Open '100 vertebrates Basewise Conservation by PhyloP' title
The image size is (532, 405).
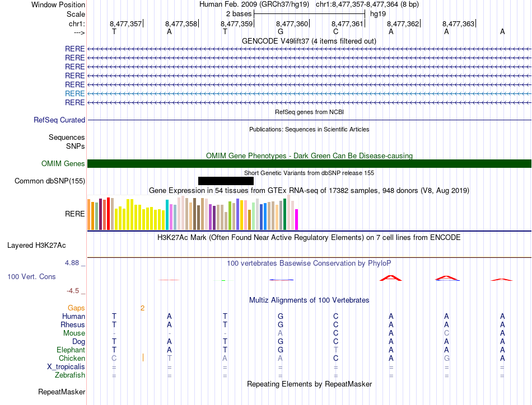[x=309, y=263]
